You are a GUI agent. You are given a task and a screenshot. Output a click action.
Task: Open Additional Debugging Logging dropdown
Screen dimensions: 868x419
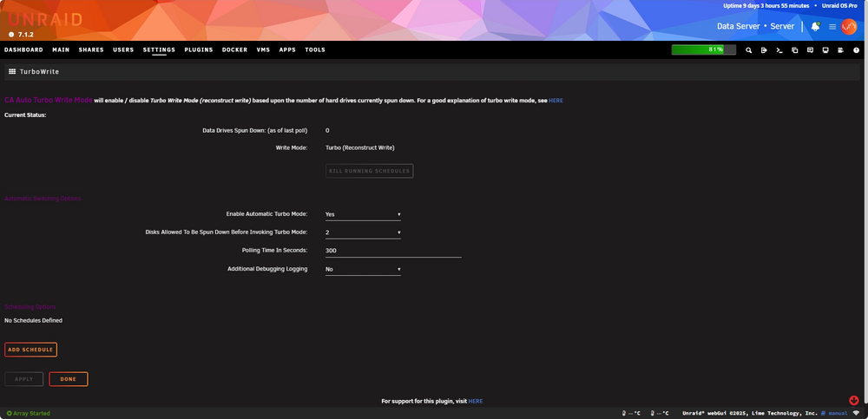[x=363, y=269]
